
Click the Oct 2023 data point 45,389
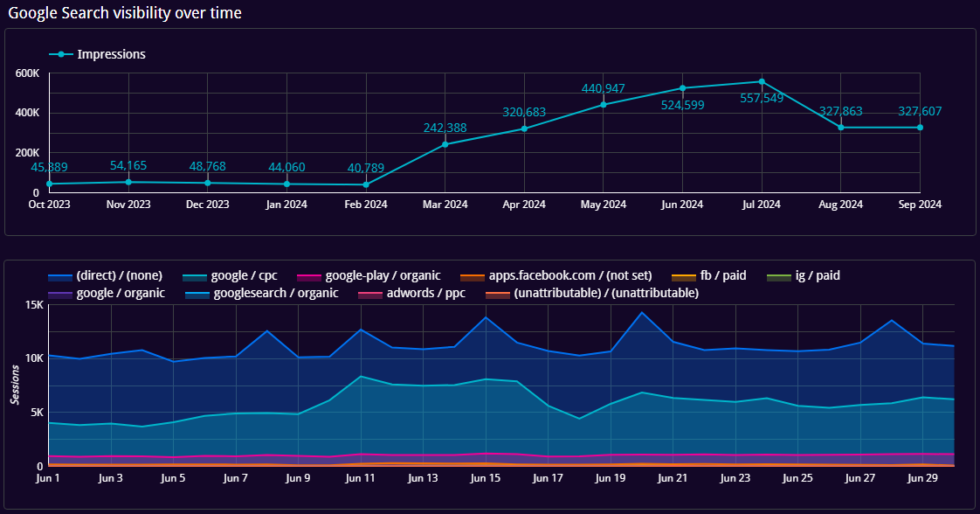point(50,184)
